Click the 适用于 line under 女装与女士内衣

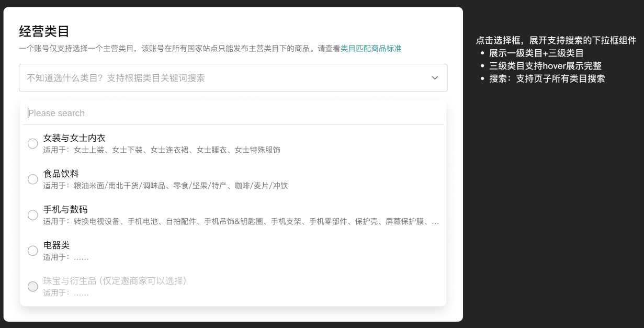[x=162, y=150]
